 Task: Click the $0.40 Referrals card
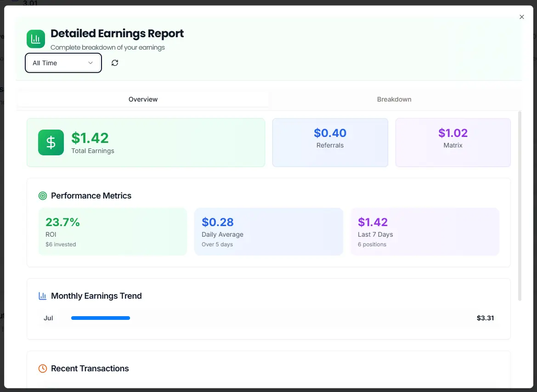[330, 142]
